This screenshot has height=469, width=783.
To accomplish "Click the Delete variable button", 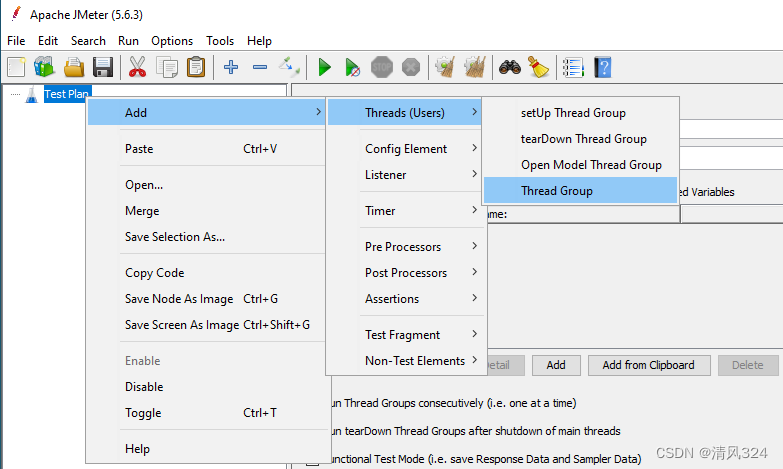I will tap(748, 365).
